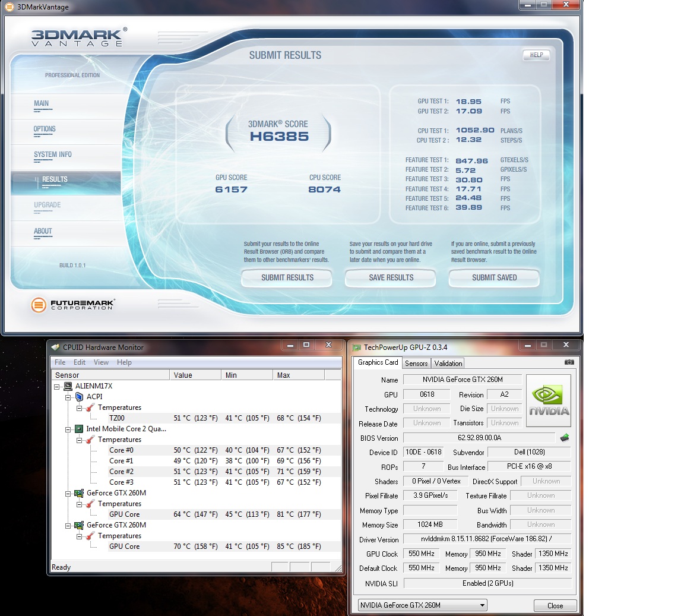The width and height of the screenshot is (684, 616).
Task: Click the CPU score value 8074
Action: tap(325, 189)
